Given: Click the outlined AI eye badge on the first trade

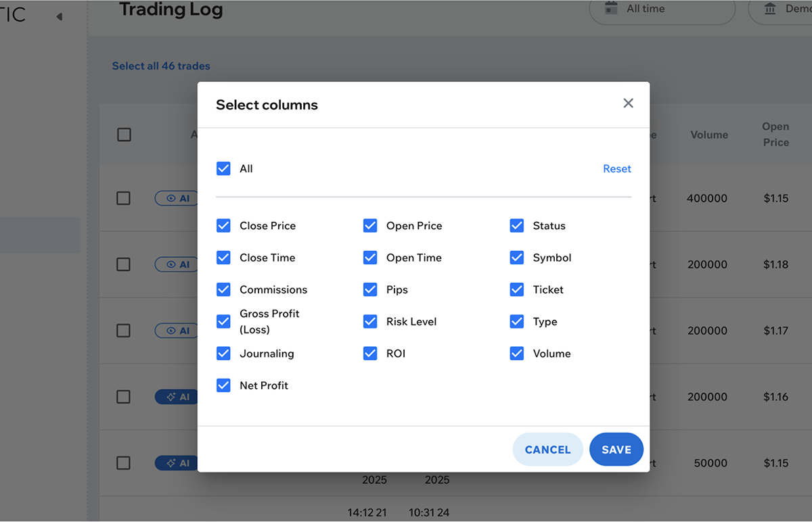Looking at the screenshot, I should (x=176, y=198).
